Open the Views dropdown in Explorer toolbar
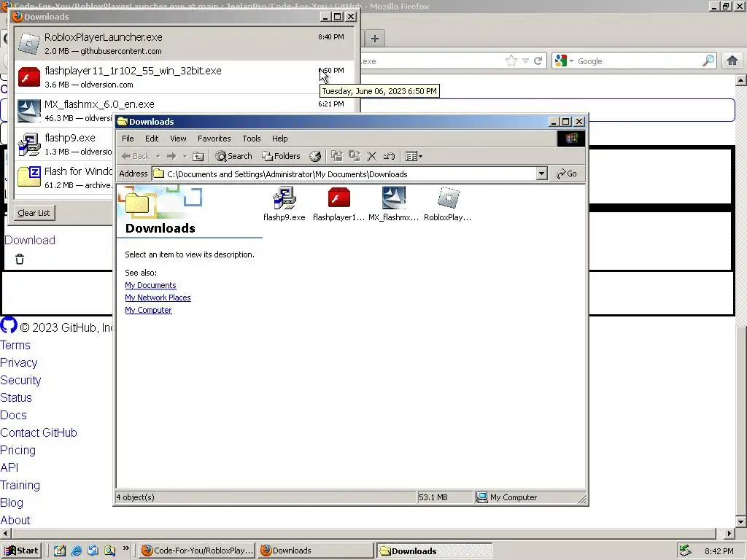Screen dimensions: 747x560 pyautogui.click(x=414, y=156)
